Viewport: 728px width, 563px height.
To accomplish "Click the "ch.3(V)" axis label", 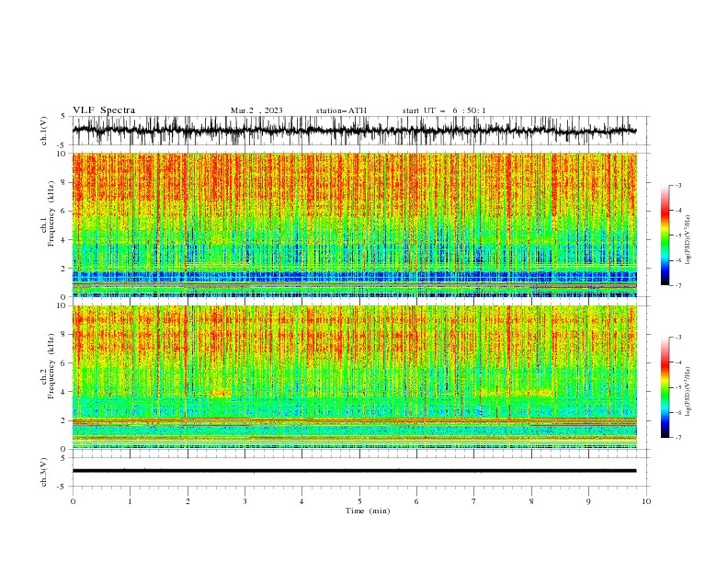I will coord(44,472).
